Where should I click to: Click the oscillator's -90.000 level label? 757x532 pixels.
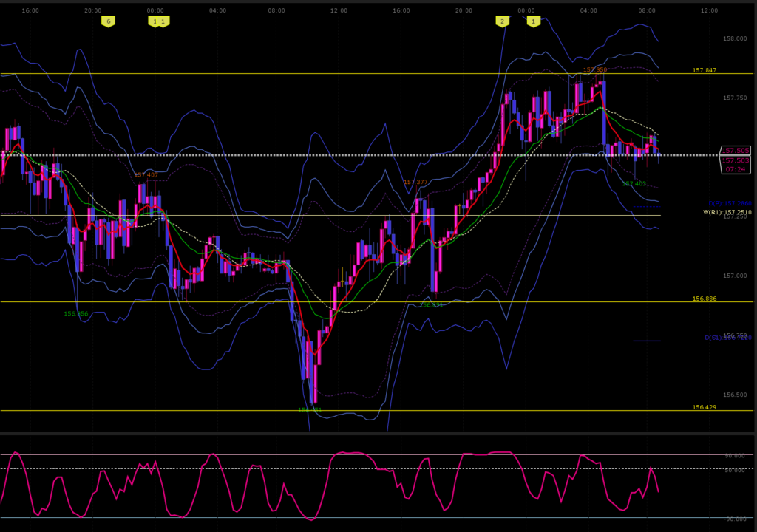(734, 519)
